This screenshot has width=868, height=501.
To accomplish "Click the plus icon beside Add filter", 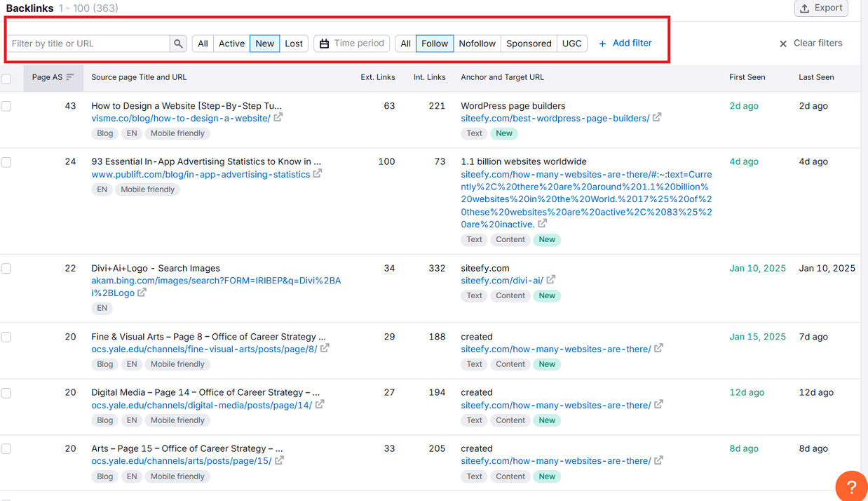I will pyautogui.click(x=602, y=43).
